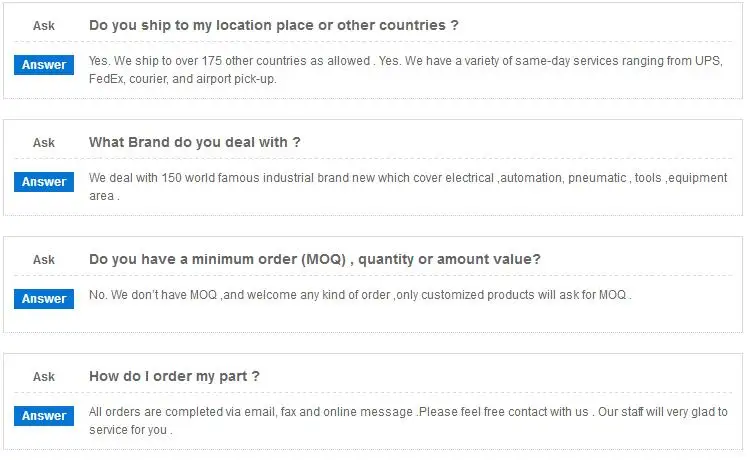Click answer text mentioning 175 other countries
Screen dimensions: 747x460
pyautogui.click(x=405, y=61)
